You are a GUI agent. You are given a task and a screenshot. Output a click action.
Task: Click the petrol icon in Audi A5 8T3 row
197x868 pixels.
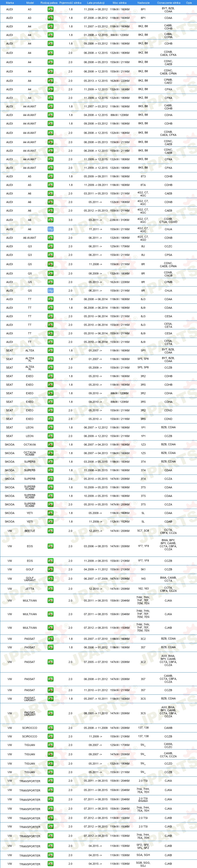pyautogui.click(x=51, y=177)
